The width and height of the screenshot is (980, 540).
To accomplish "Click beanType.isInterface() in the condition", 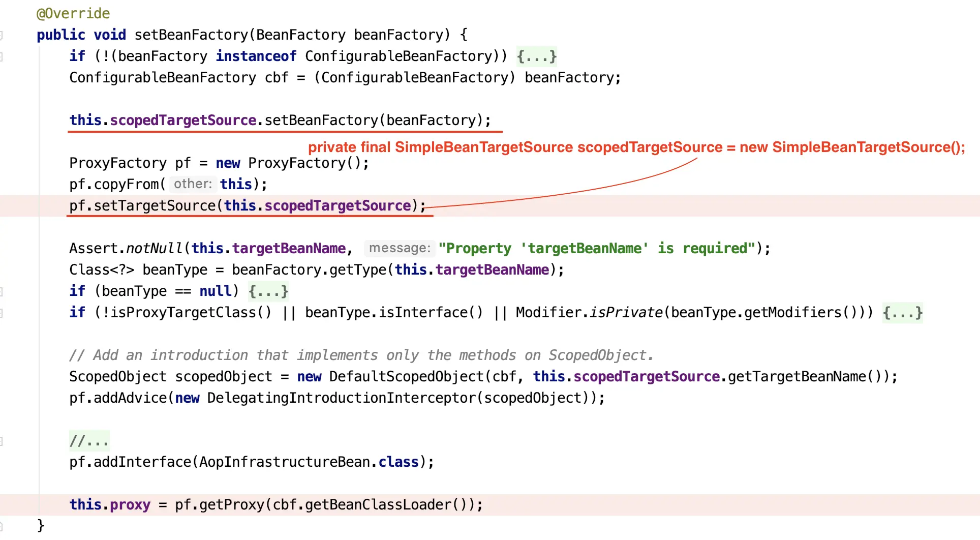I will (x=394, y=312).
